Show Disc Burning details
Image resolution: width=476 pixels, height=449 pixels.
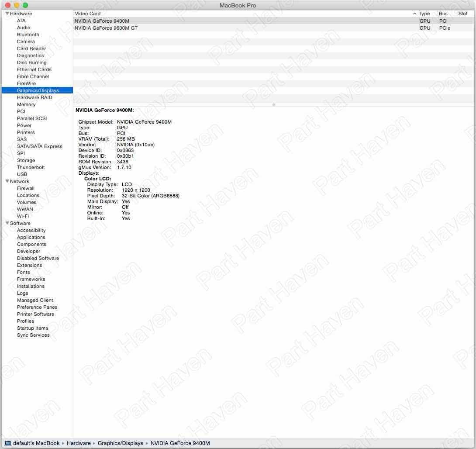tap(32, 62)
